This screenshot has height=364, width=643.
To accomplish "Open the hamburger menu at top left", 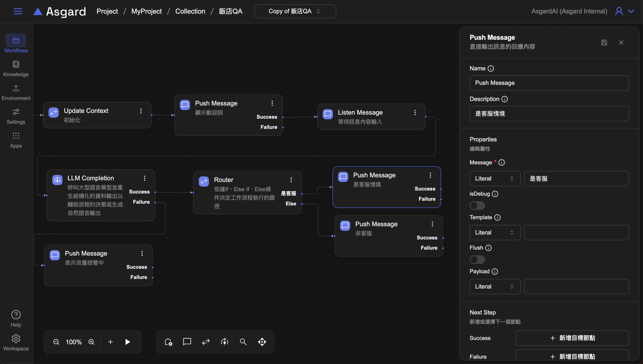I will pos(18,11).
